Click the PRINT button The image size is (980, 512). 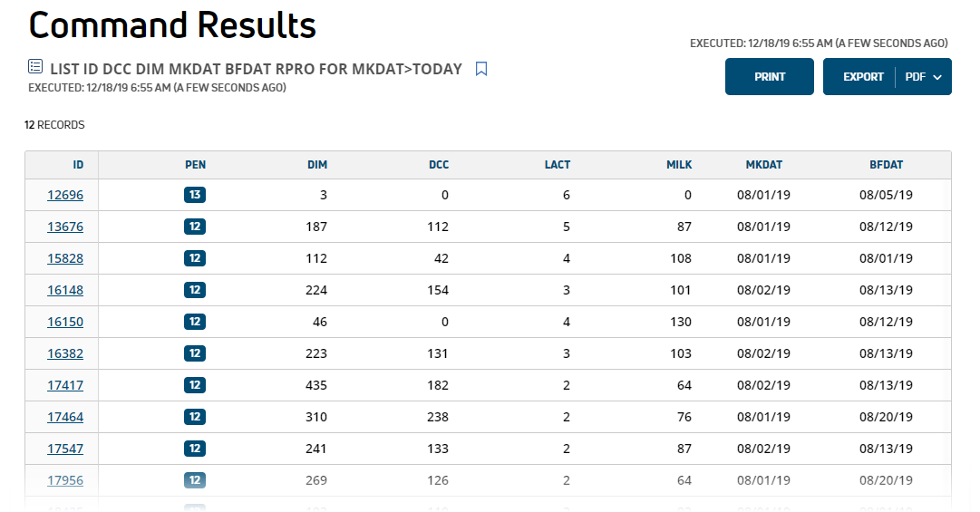770,77
